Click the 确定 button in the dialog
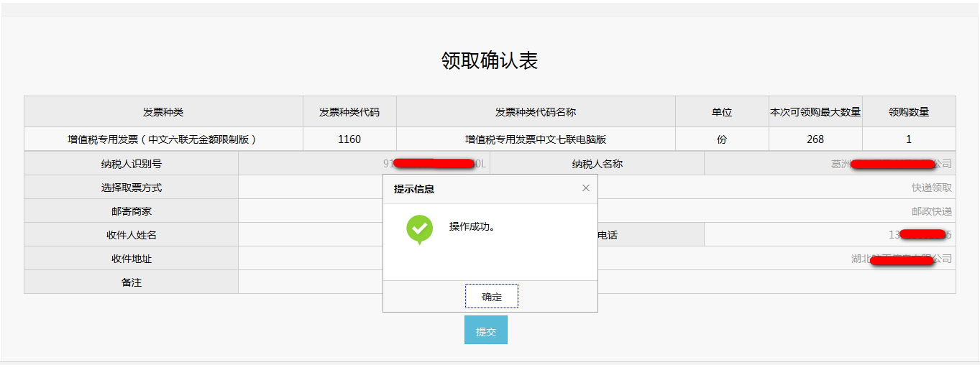The height and width of the screenshot is (388, 980). [x=492, y=296]
